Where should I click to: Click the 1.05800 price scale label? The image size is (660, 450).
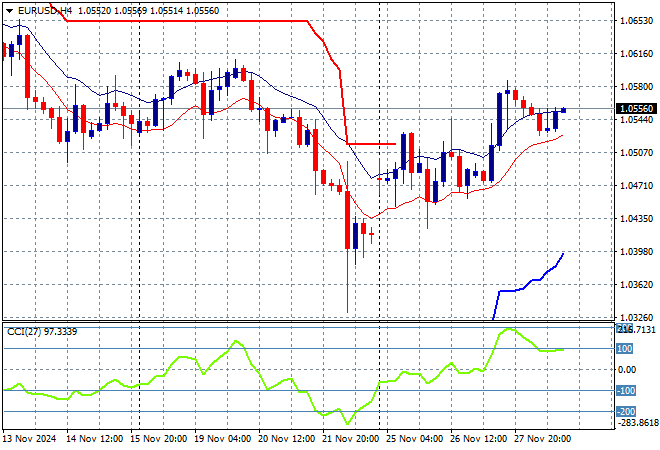[636, 87]
